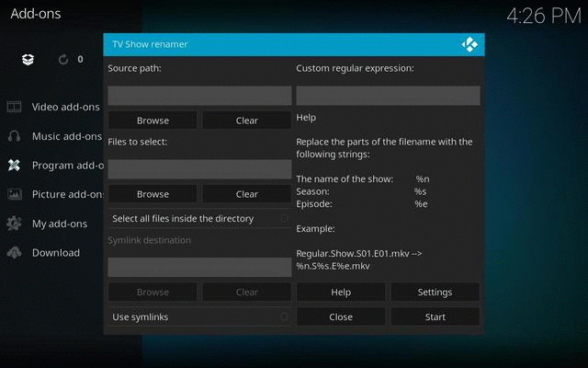Click the update count number 0
This screenshot has width=588, height=368.
point(80,59)
